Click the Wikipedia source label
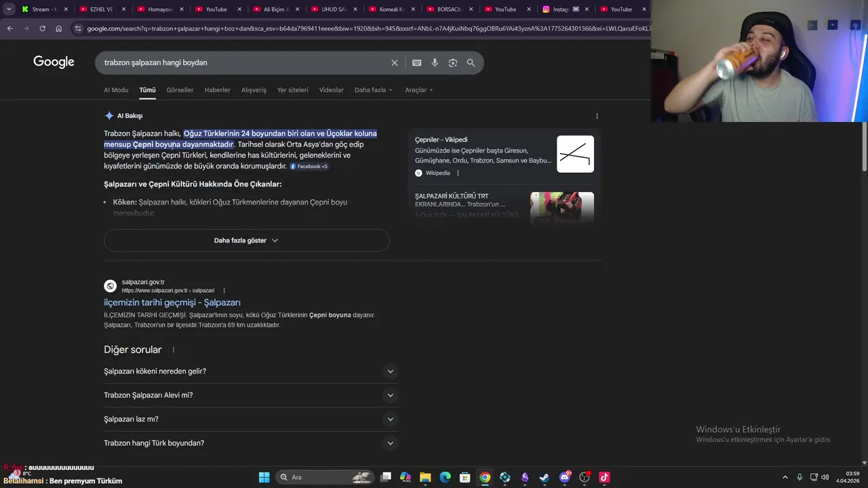This screenshot has height=488, width=868. [x=437, y=173]
